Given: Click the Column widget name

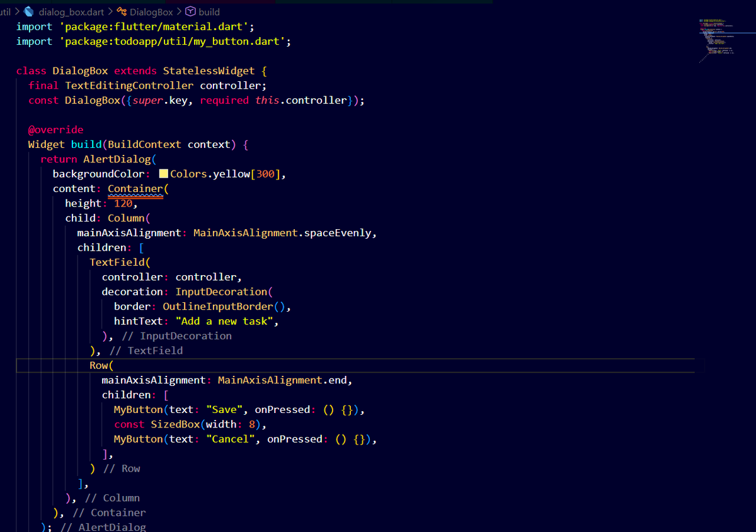Looking at the screenshot, I should click(x=126, y=218).
